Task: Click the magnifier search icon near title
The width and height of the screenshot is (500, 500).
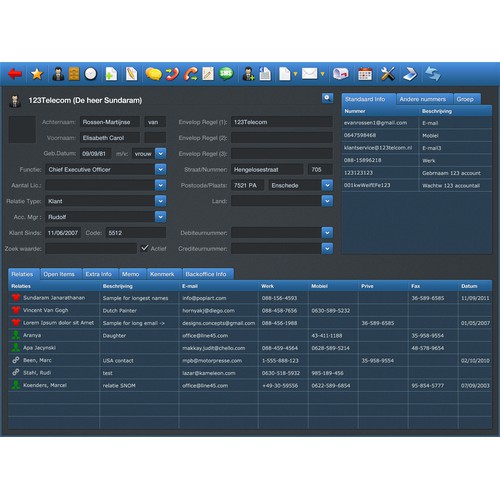Action: point(327,98)
